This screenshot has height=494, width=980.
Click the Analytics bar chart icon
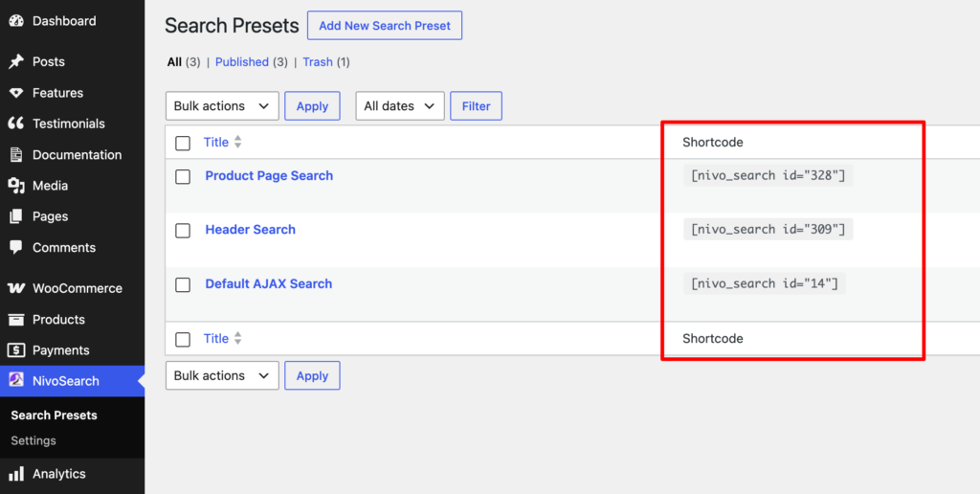pyautogui.click(x=16, y=473)
